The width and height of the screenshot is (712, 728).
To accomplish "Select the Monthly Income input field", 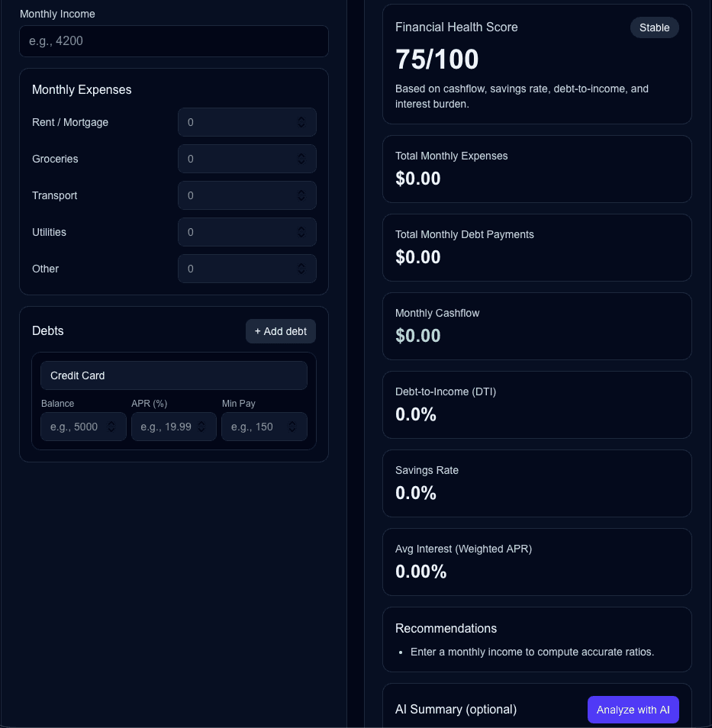I will (173, 41).
